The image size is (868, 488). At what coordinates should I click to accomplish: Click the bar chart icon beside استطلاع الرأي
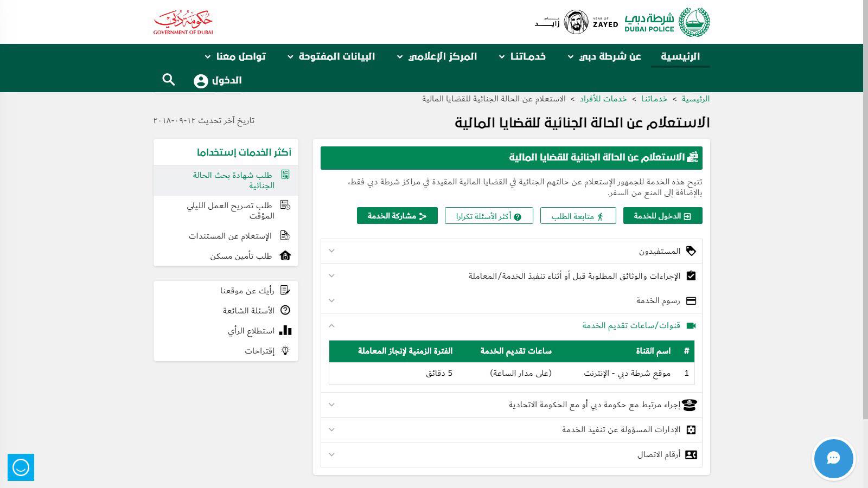[285, 330]
